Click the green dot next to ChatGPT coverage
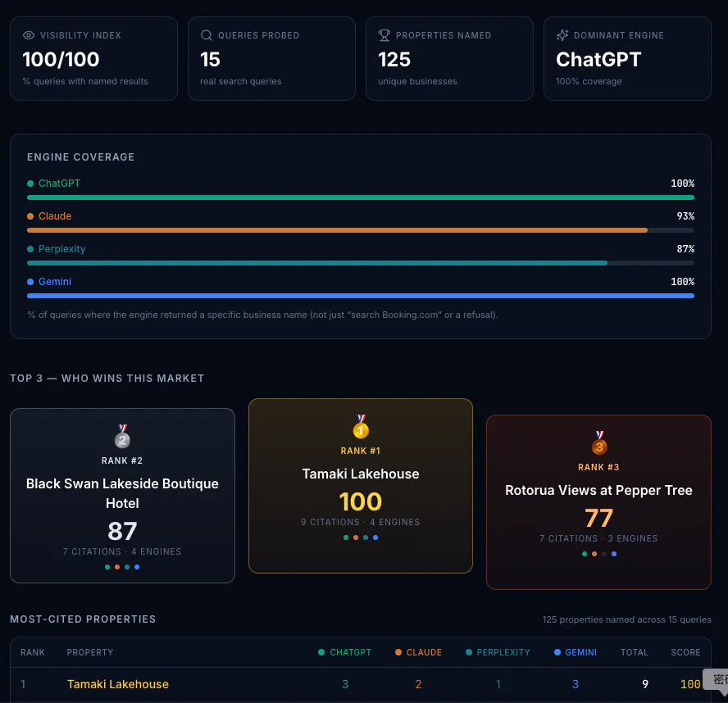Screen dimensions: 728x703 (x=30, y=184)
